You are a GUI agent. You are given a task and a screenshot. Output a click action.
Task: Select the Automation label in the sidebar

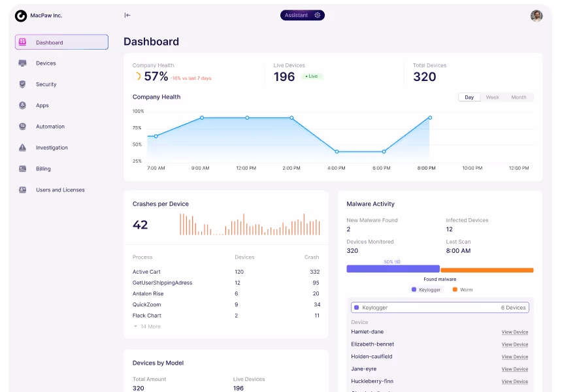(50, 127)
